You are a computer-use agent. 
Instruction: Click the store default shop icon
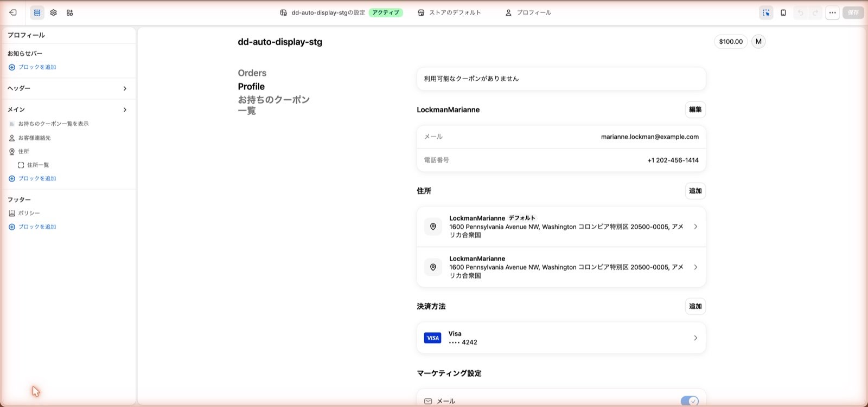pyautogui.click(x=421, y=12)
